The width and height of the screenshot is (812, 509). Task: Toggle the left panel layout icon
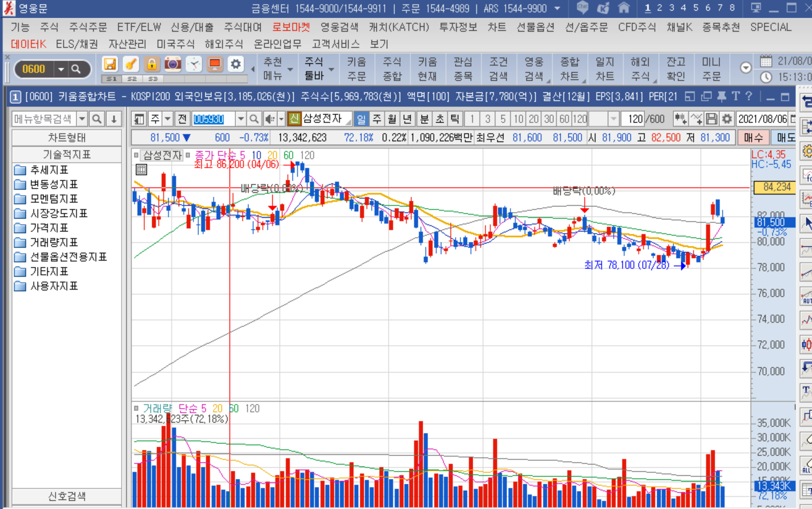point(139,119)
